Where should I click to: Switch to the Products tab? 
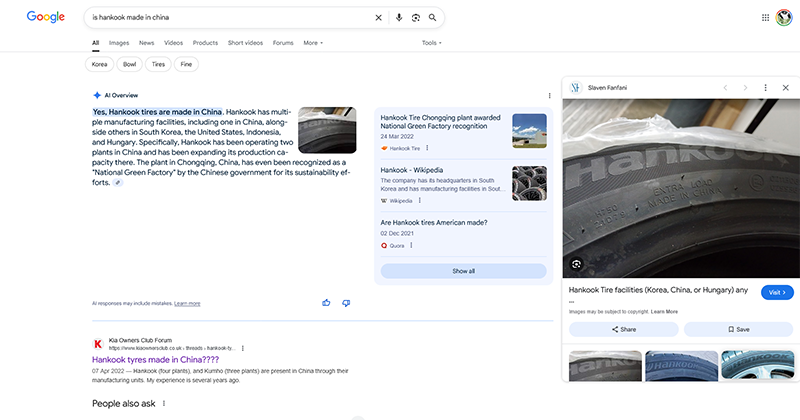pyautogui.click(x=205, y=43)
